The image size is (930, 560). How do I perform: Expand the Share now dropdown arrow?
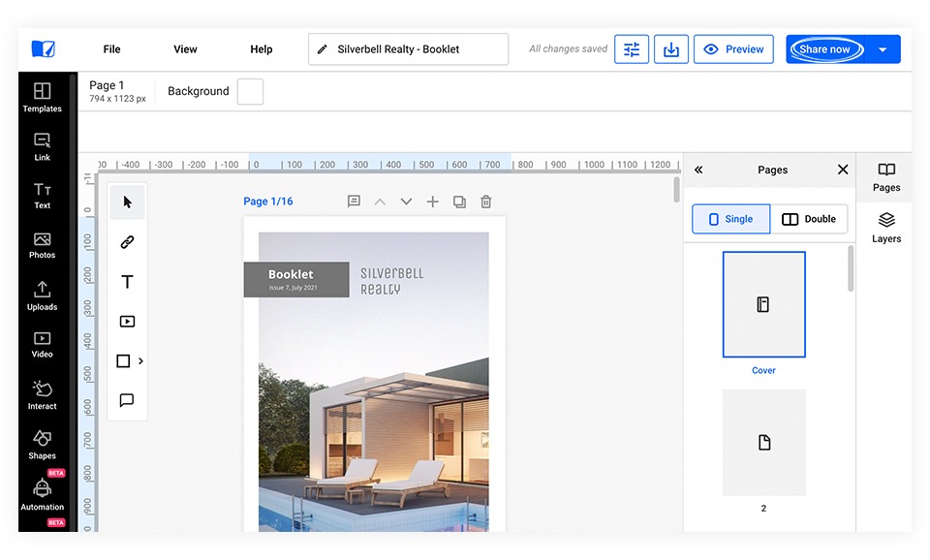(x=883, y=49)
